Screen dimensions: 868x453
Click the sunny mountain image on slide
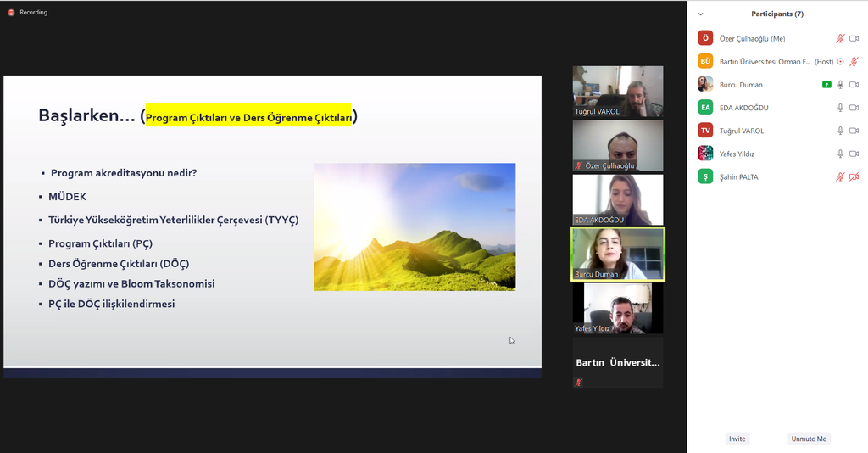point(415,226)
